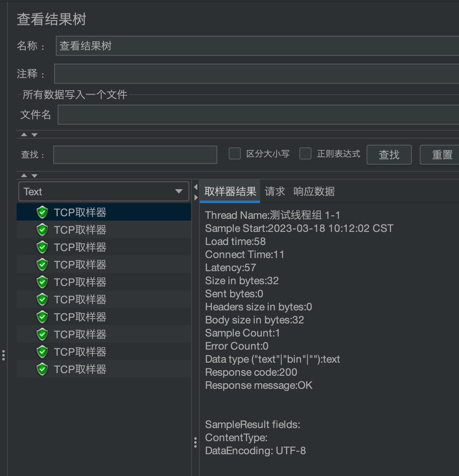
Task: Click the Latency:57 line
Action: 230,268
